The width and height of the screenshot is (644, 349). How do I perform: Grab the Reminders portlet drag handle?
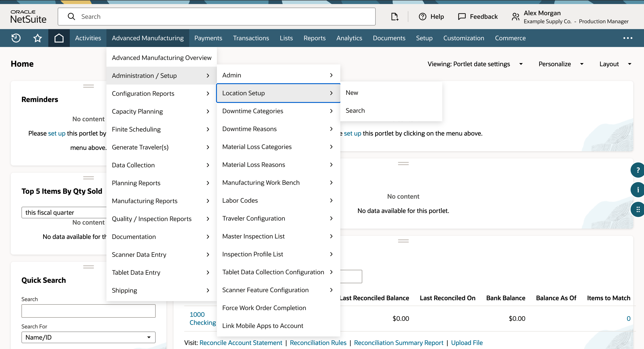89,86
